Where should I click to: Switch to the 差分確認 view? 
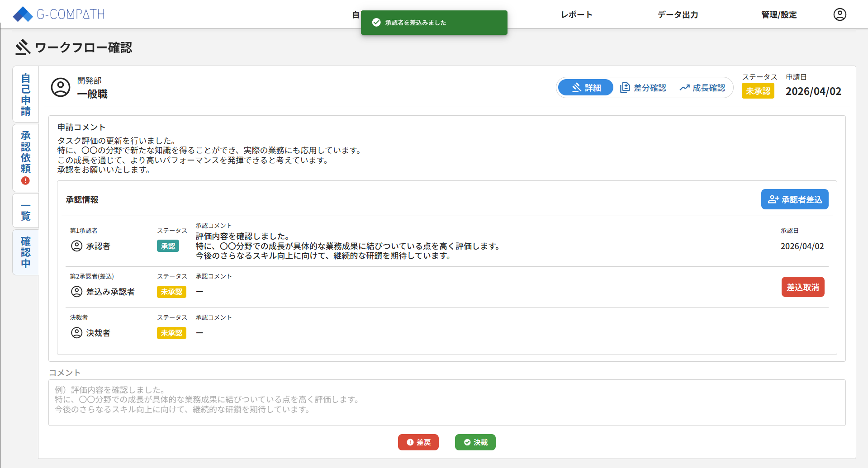coord(643,88)
